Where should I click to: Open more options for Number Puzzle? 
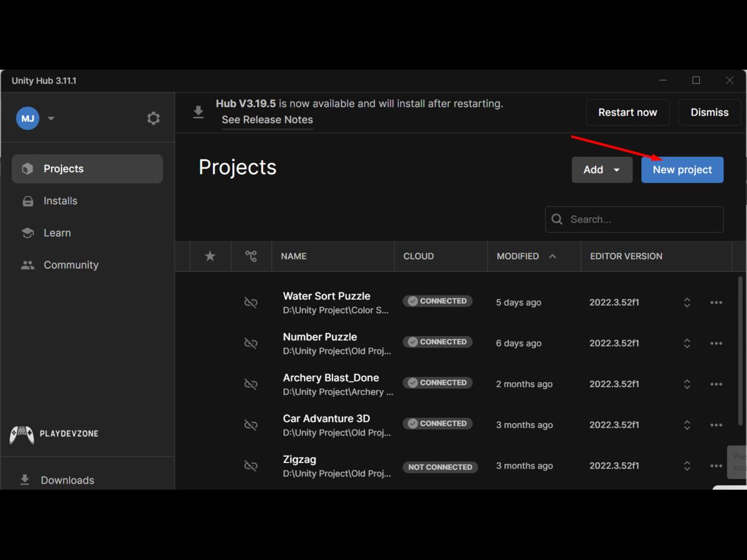click(716, 343)
